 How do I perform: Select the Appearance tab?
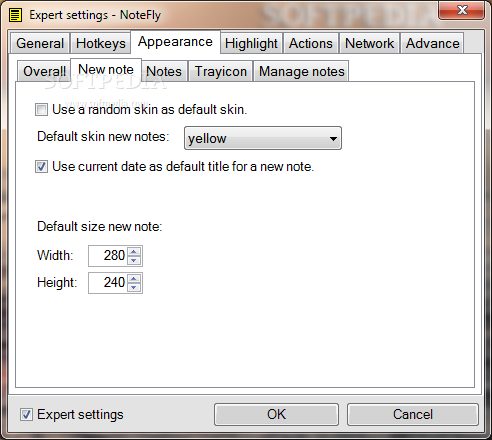[175, 42]
